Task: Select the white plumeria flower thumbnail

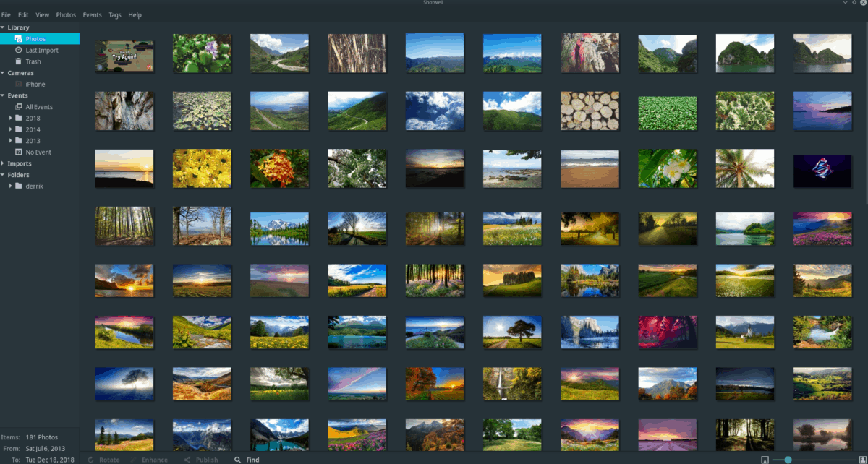Action: [x=667, y=168]
